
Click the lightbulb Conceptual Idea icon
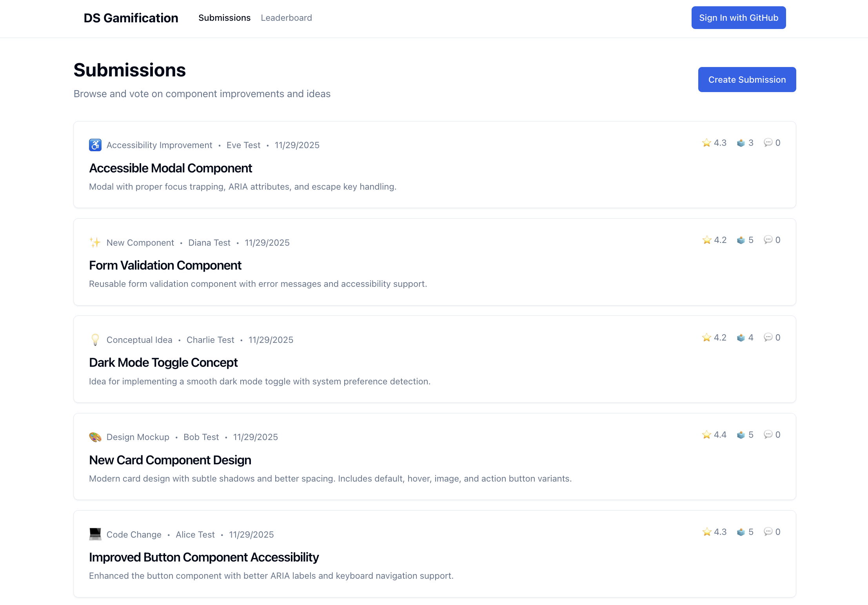(x=95, y=340)
